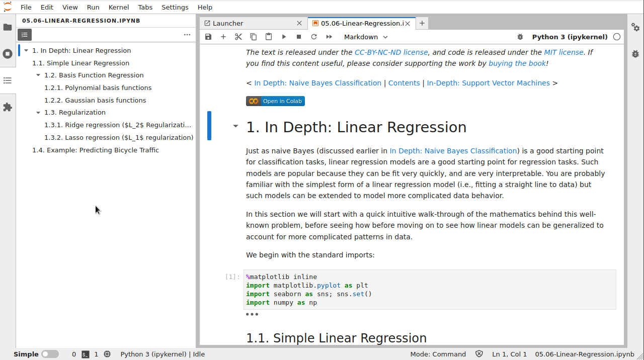Restart kernel and run all cells icon
644x360 pixels.
(x=329, y=37)
